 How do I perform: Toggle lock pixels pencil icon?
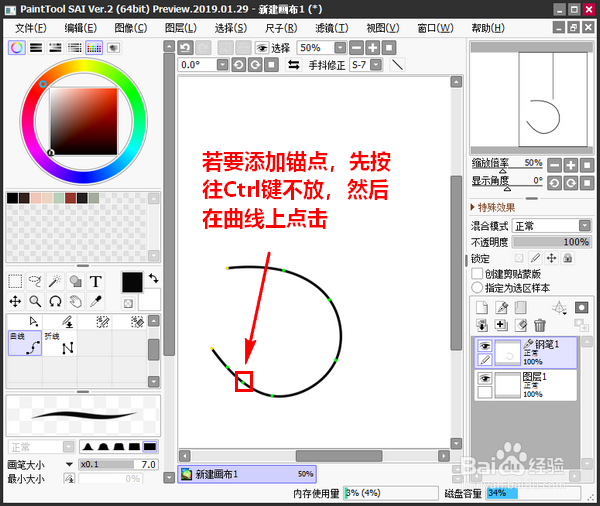(535, 258)
